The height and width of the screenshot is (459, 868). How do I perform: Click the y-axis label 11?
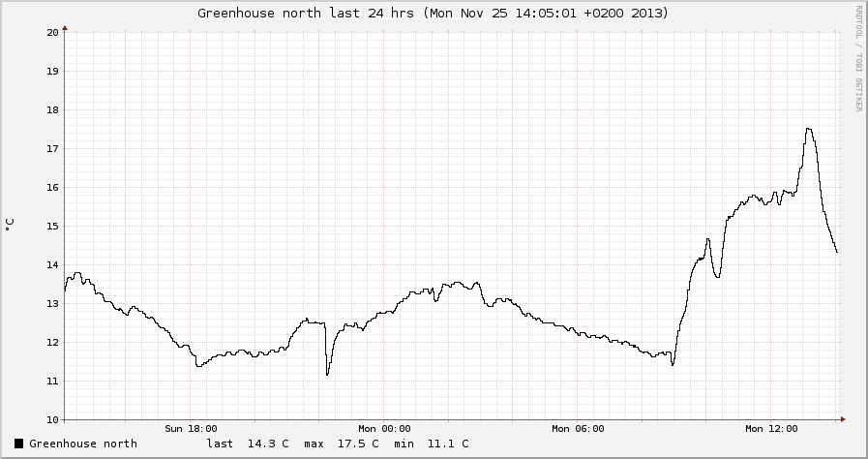tap(52, 381)
